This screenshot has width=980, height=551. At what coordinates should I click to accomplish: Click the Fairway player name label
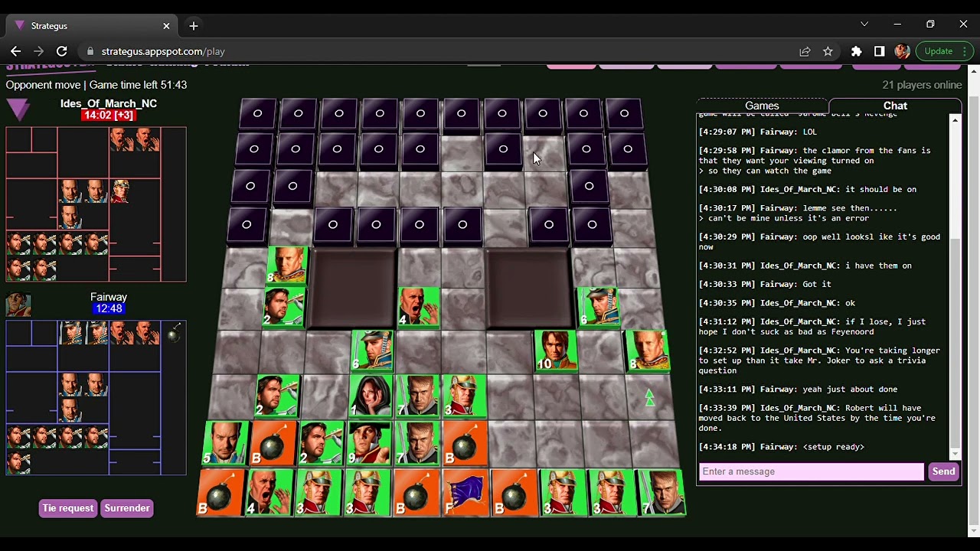pyautogui.click(x=109, y=297)
